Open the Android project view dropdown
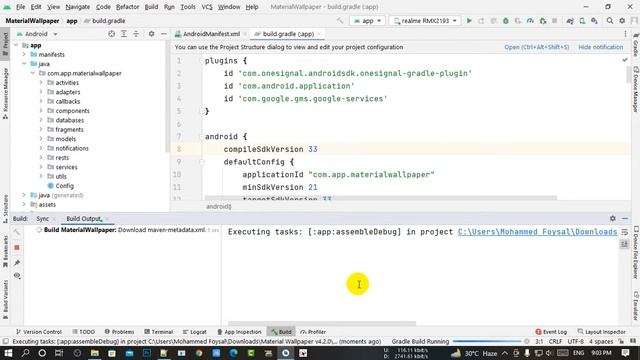This screenshot has height=360, width=640. (37, 34)
